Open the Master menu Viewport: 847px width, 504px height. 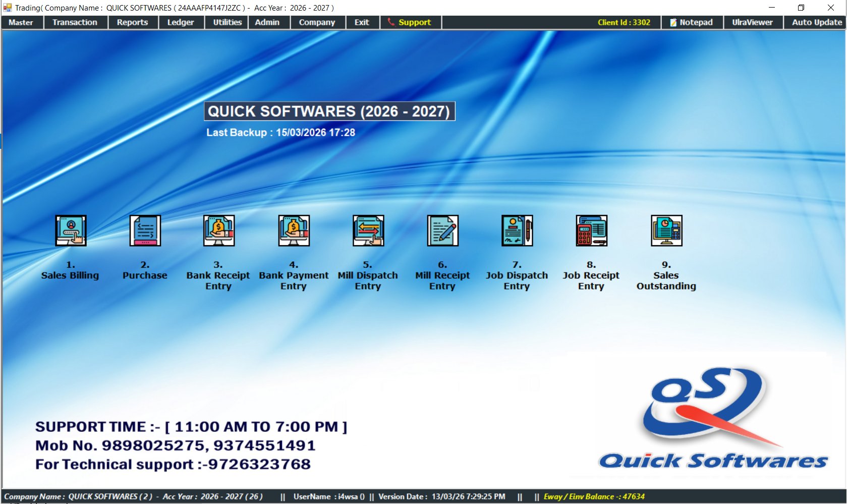pyautogui.click(x=21, y=22)
